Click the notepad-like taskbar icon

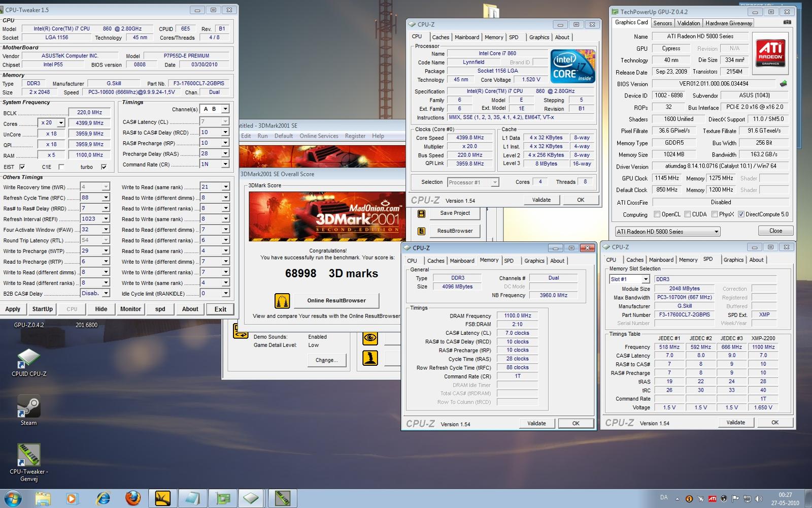[192, 499]
